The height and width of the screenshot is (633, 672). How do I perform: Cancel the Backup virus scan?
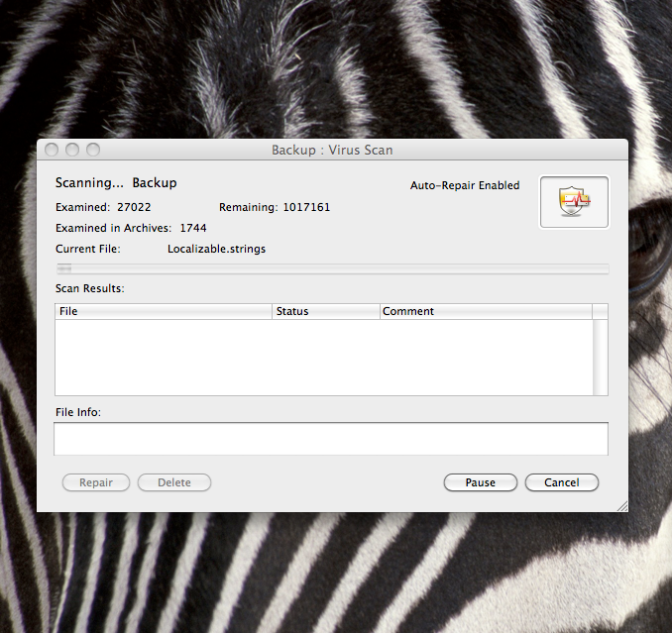(561, 482)
